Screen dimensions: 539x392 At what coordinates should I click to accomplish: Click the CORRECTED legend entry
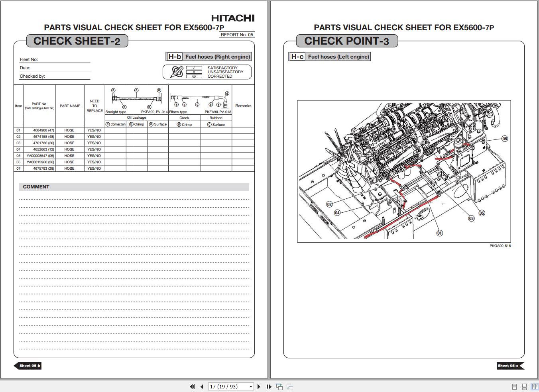coord(220,76)
